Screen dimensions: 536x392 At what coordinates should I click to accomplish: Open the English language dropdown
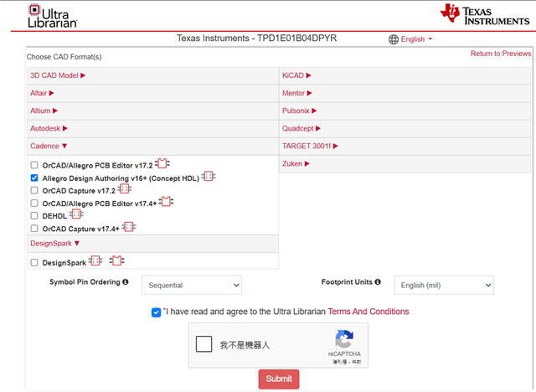[x=416, y=39]
